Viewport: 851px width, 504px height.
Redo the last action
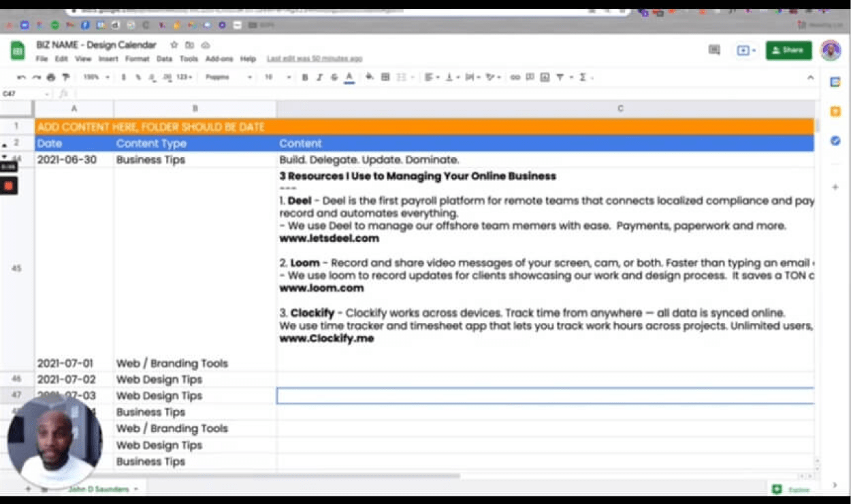point(36,78)
